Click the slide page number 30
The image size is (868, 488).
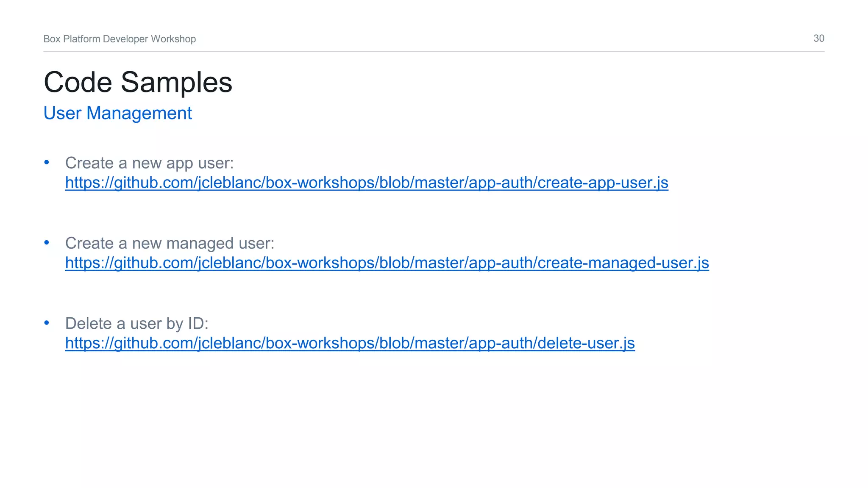[818, 39]
